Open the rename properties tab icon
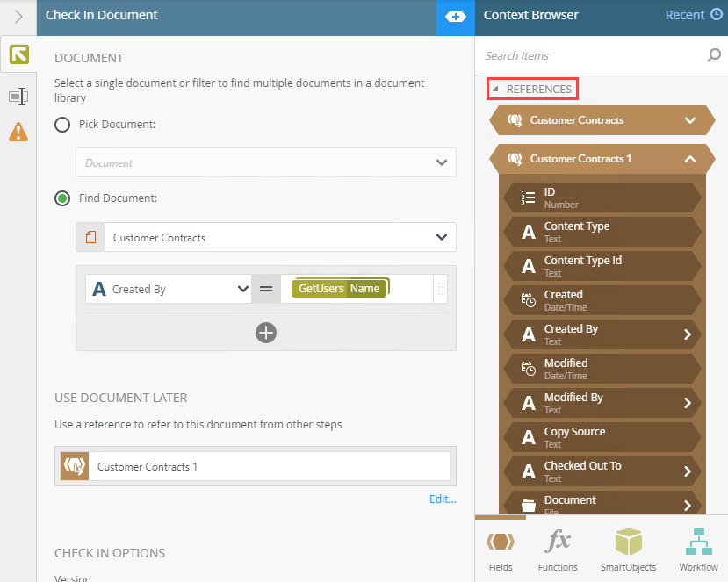Screen dimensions: 728x582 coord(18,97)
